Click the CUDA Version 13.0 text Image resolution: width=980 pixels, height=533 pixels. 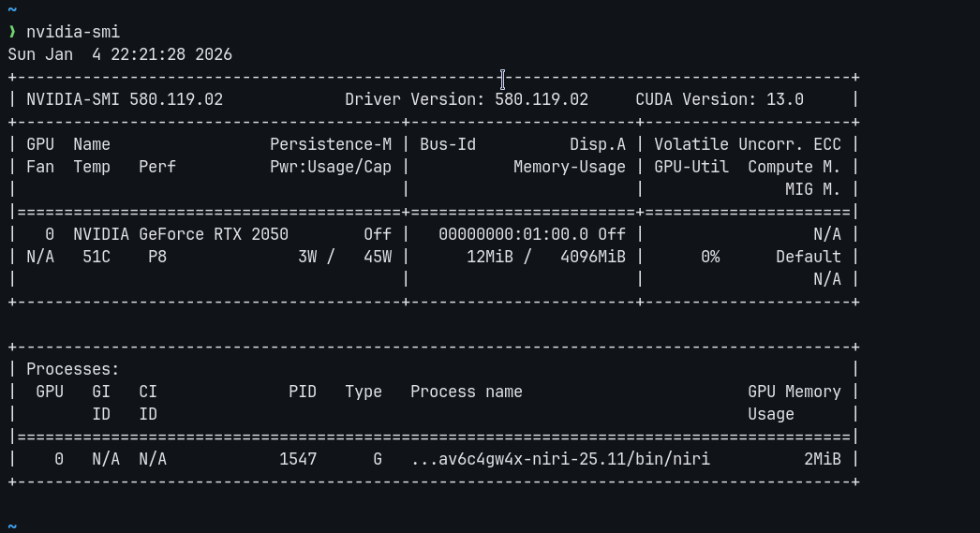719,99
